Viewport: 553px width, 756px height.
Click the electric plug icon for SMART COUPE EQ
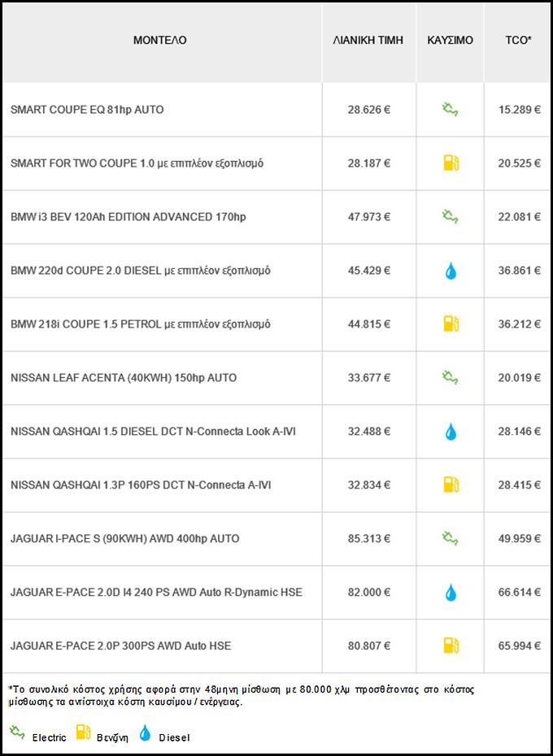451,110
